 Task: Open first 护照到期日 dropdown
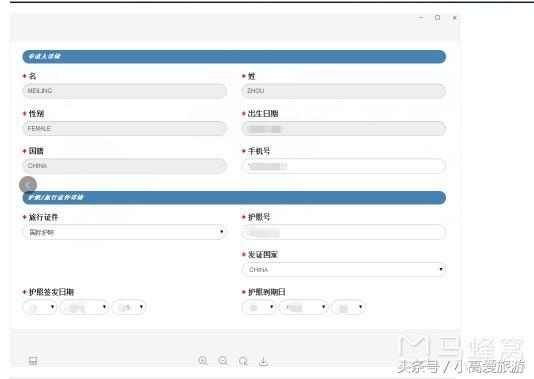click(x=259, y=307)
